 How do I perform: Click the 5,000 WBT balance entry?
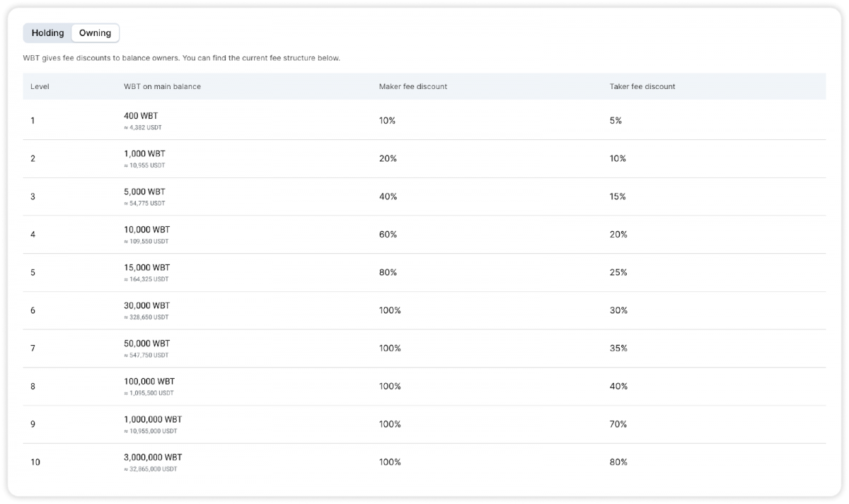144,192
